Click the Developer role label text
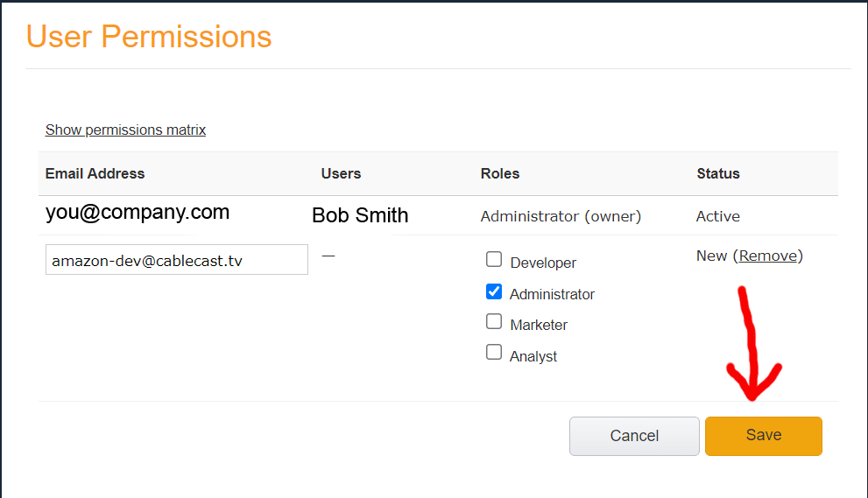The width and height of the screenshot is (868, 498). pyautogui.click(x=543, y=263)
